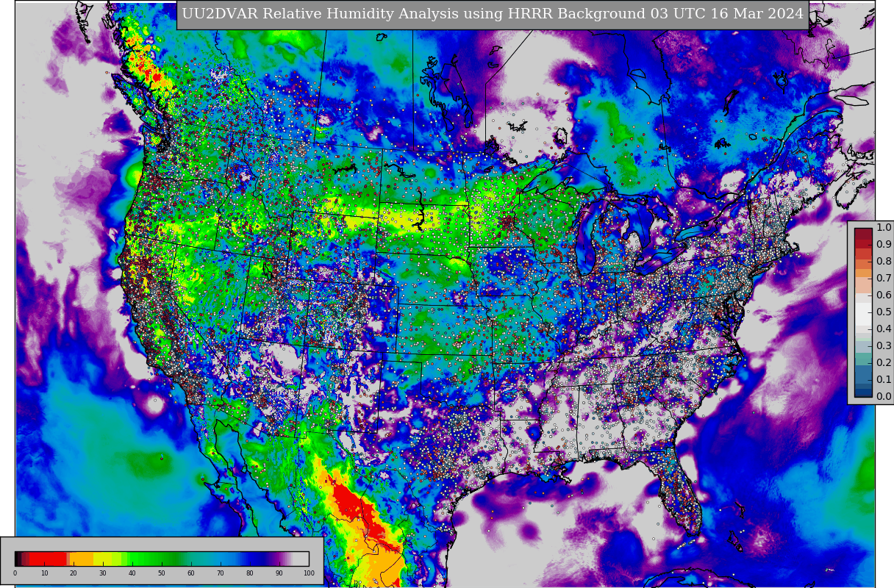The width and height of the screenshot is (894, 588).
Task: Select the 0.7 label on the right legend
Action: pos(883,279)
